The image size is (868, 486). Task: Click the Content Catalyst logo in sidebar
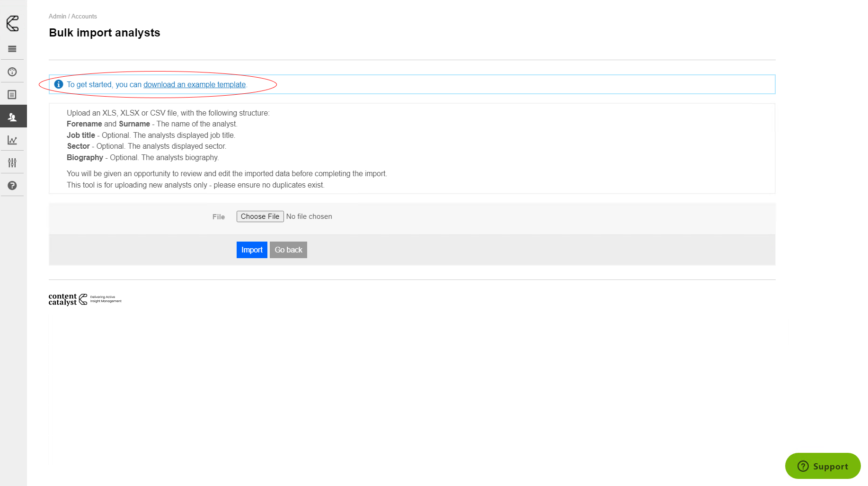click(x=12, y=23)
